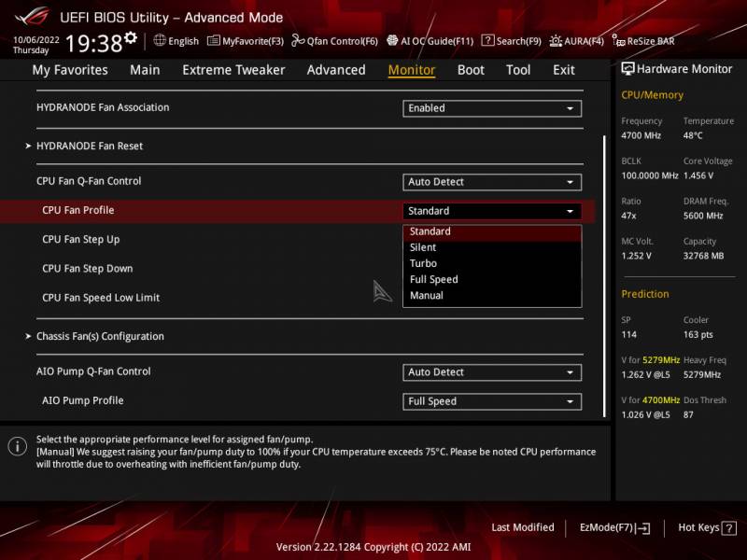Click the page vertical scrollbar
747x560 pixels.
tap(604, 276)
